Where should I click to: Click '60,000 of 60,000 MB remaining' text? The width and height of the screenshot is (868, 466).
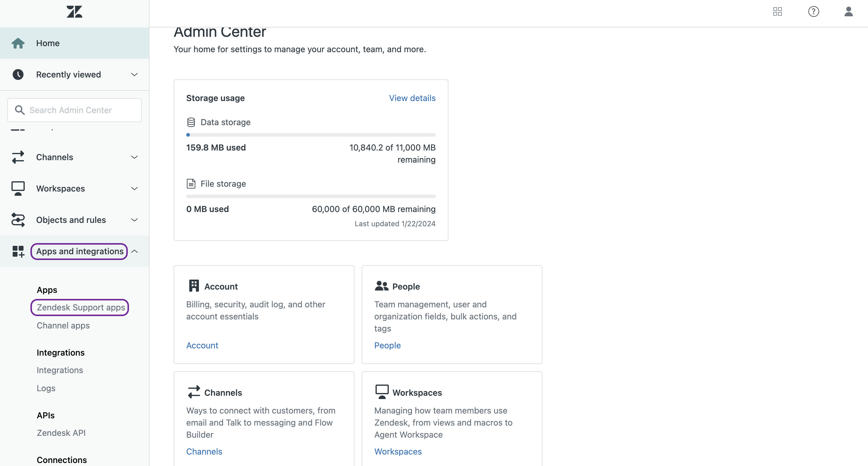pyautogui.click(x=374, y=209)
